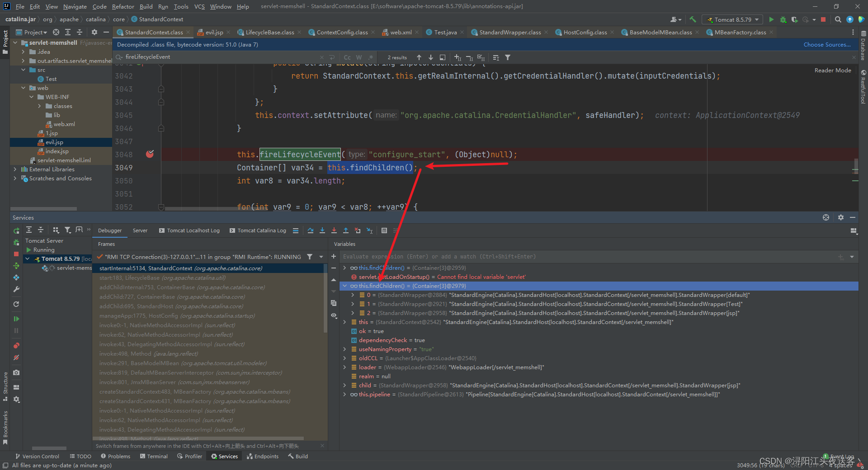Viewport: 868px width, 470px height.
Task: Run with coverage shield icon
Action: (794, 19)
